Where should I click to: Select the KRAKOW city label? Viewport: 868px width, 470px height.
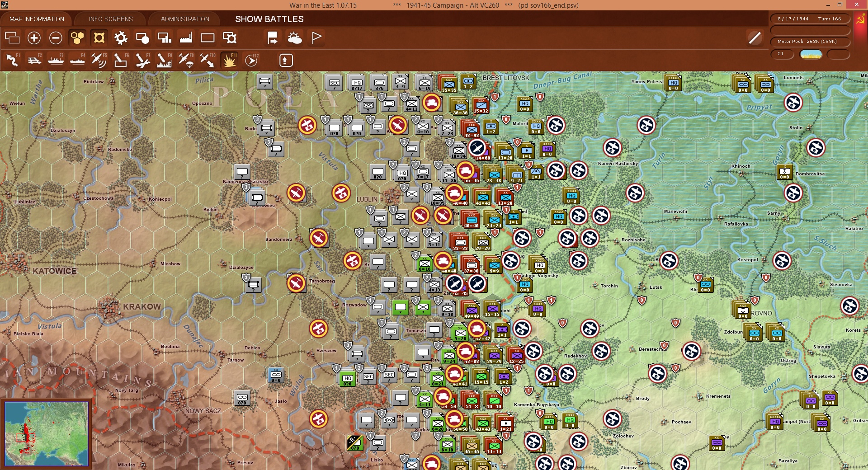[x=142, y=307]
